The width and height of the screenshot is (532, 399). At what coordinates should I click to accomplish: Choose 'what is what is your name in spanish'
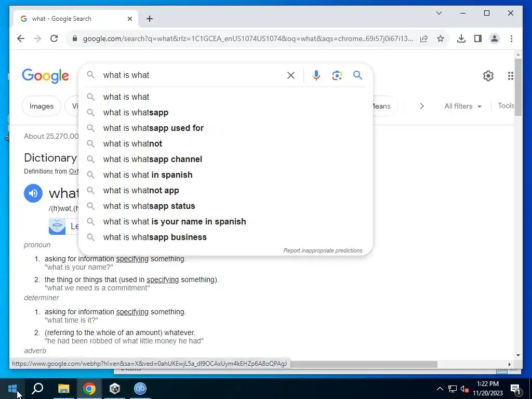click(x=225, y=221)
